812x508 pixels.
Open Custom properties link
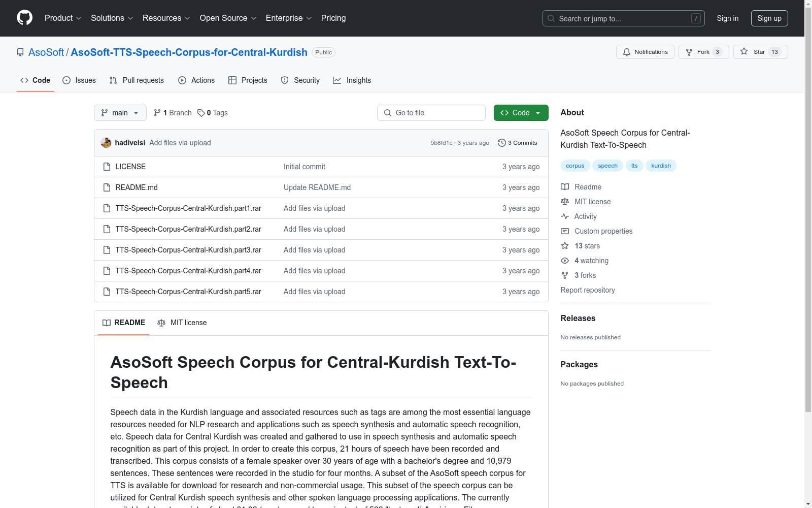coord(597,231)
